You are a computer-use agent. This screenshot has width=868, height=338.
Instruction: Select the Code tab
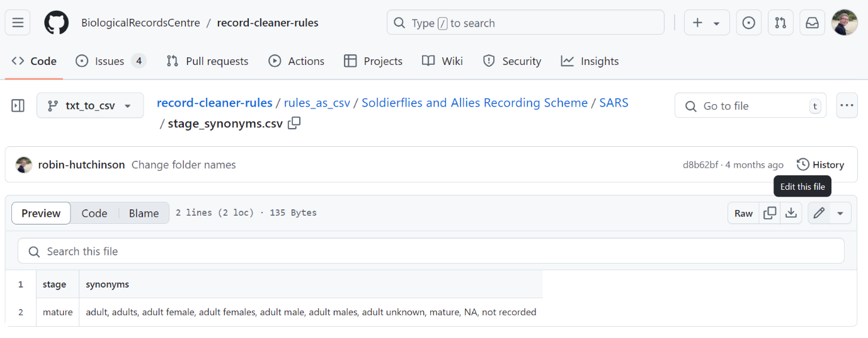[x=34, y=61]
